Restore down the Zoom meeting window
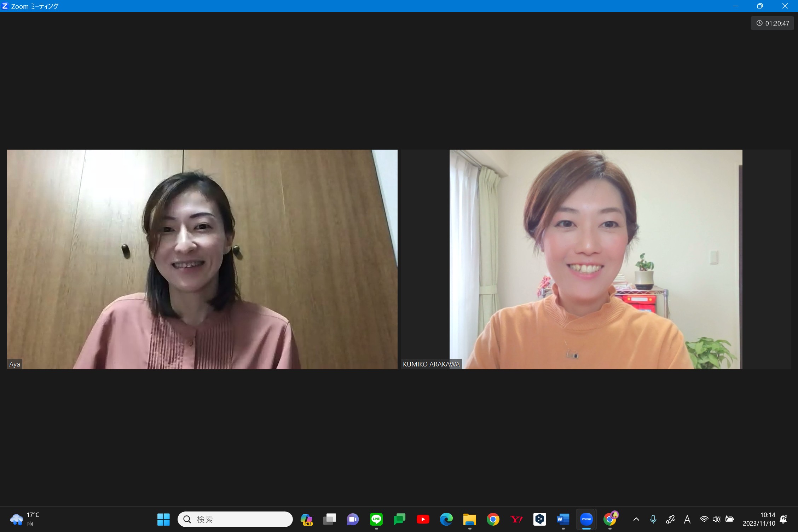This screenshot has height=532, width=798. pyautogui.click(x=760, y=6)
